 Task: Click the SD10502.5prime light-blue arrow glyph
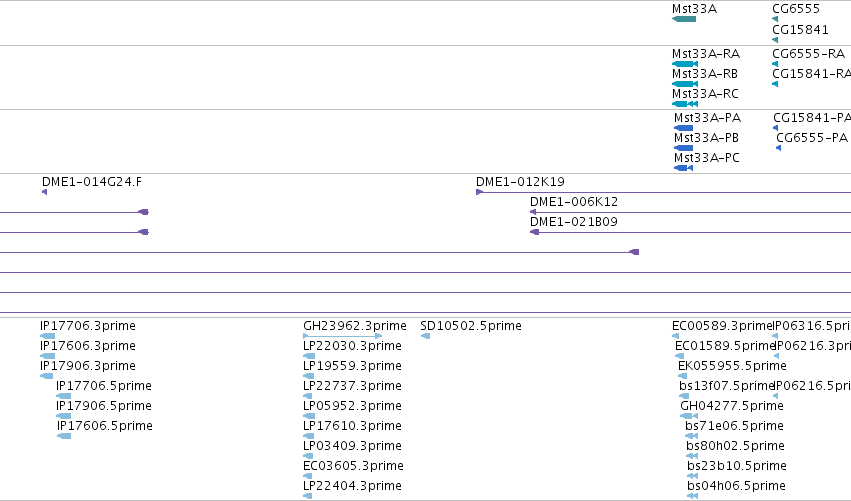pyautogui.click(x=426, y=336)
